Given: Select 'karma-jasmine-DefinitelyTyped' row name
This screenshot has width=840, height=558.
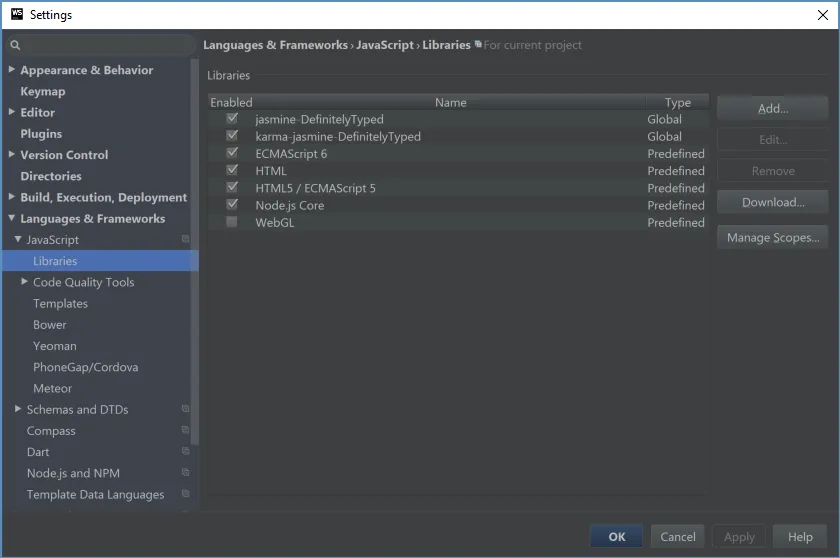Looking at the screenshot, I should (338, 137).
